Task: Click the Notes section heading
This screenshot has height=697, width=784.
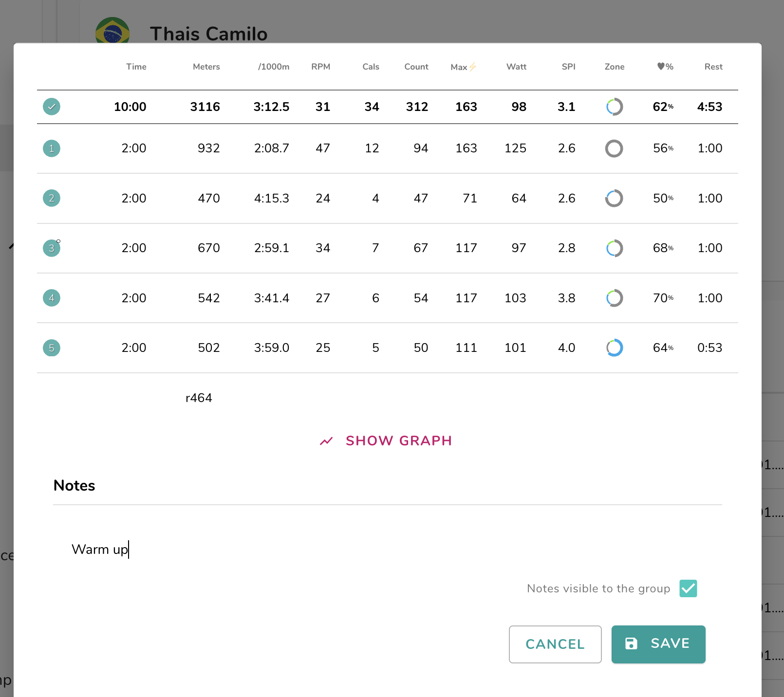Action: pos(74,486)
